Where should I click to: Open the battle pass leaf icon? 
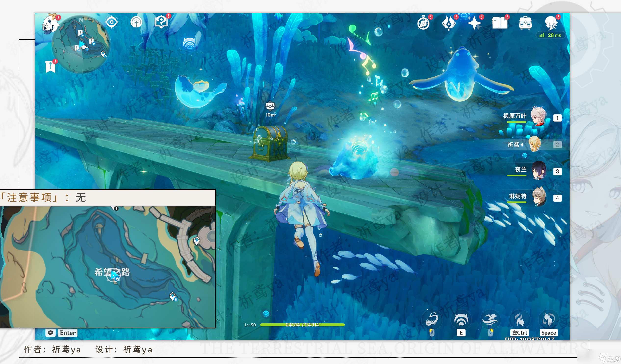click(449, 23)
